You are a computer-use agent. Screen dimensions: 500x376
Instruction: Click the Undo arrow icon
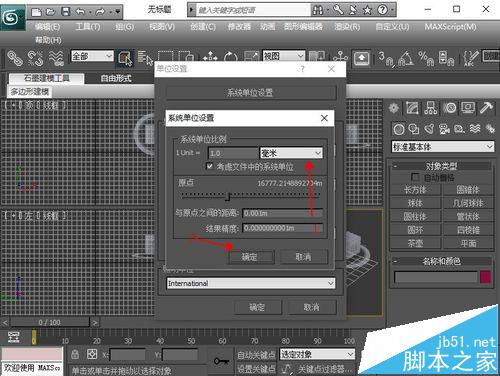pyautogui.click(x=81, y=12)
